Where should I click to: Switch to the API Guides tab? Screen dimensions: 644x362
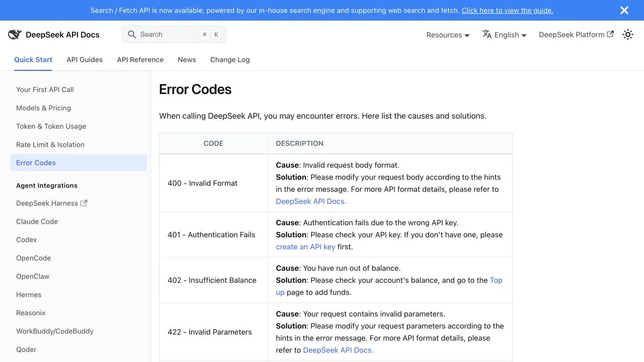pyautogui.click(x=85, y=59)
